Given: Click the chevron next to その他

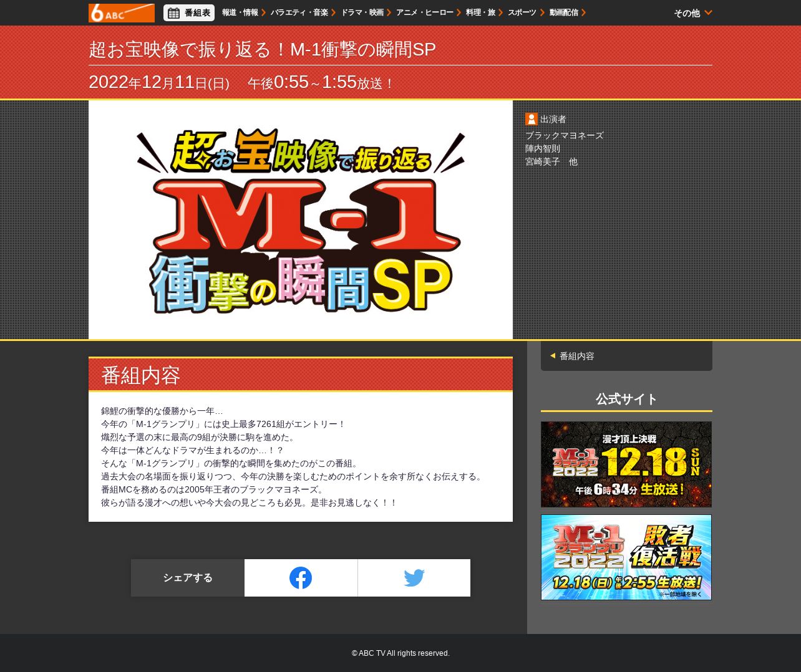Looking at the screenshot, I should click(708, 12).
